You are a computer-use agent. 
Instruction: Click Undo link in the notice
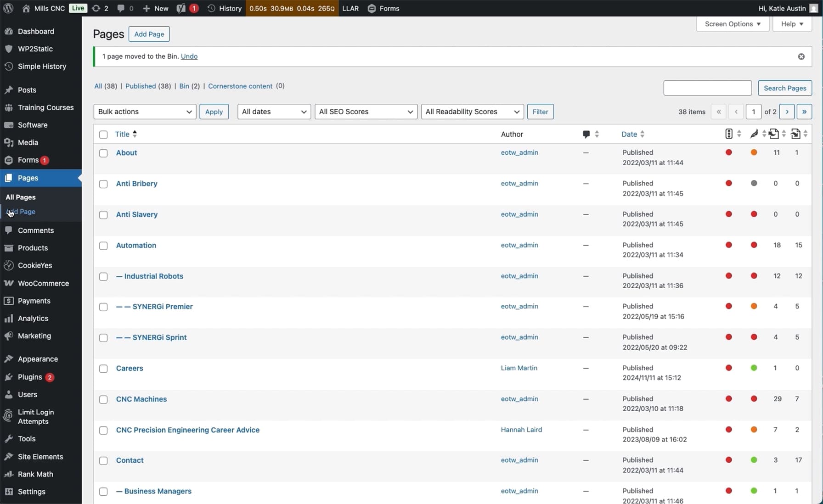189,56
